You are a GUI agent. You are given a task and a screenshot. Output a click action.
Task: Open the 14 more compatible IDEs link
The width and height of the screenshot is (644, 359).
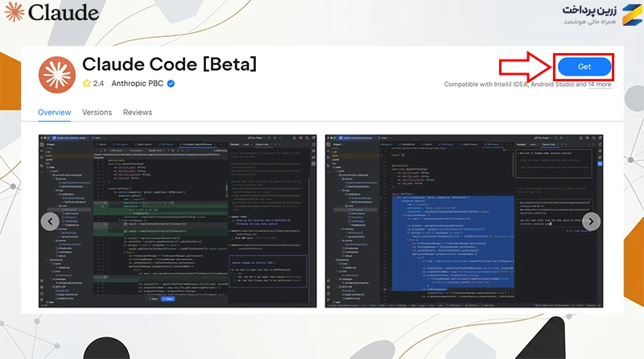click(x=600, y=85)
